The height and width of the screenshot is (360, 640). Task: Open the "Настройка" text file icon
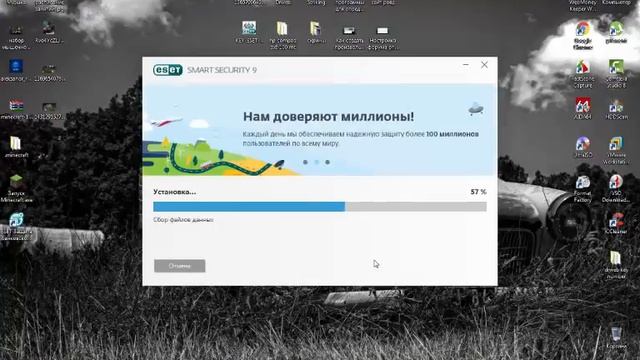(382, 38)
